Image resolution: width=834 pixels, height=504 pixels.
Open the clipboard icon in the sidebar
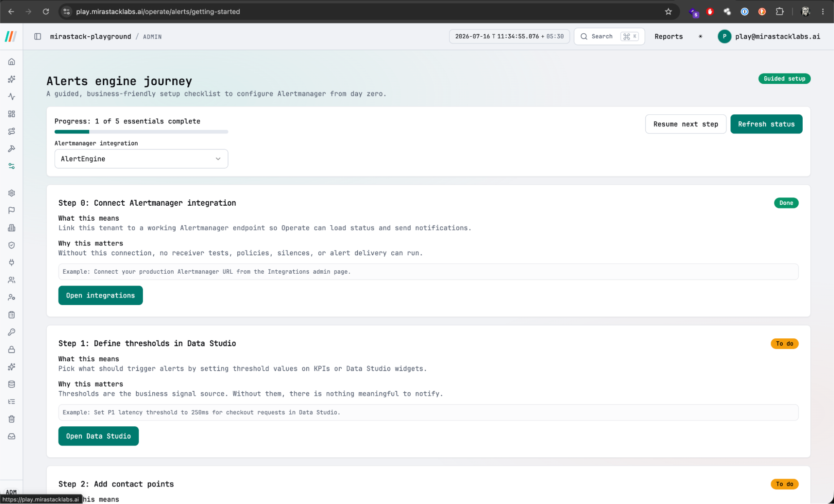point(12,315)
